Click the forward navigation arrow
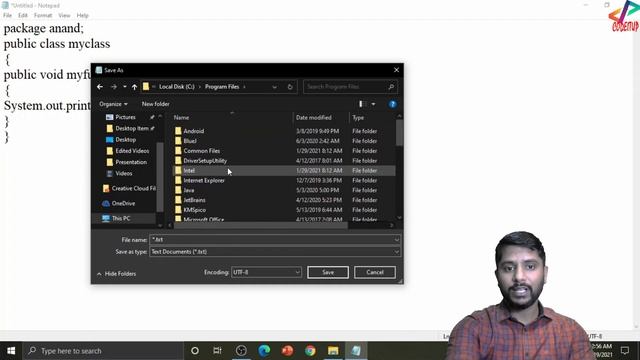The image size is (640, 360). 114,87
